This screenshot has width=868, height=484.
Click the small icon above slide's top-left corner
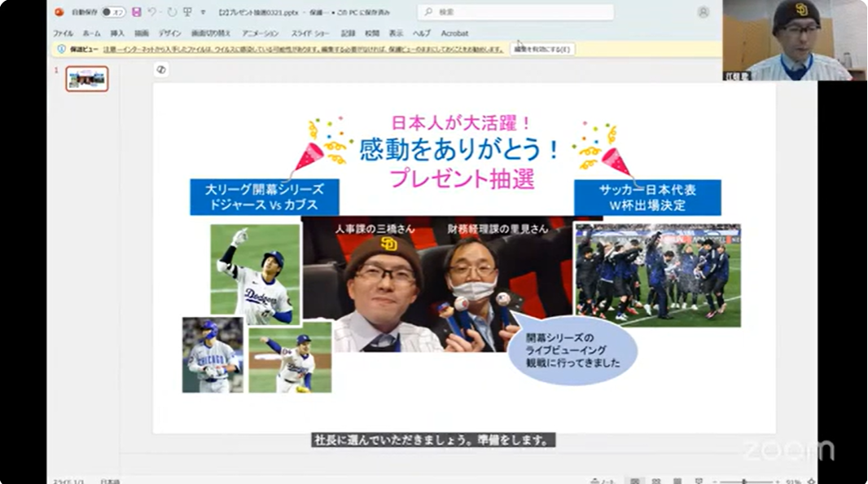(161, 70)
